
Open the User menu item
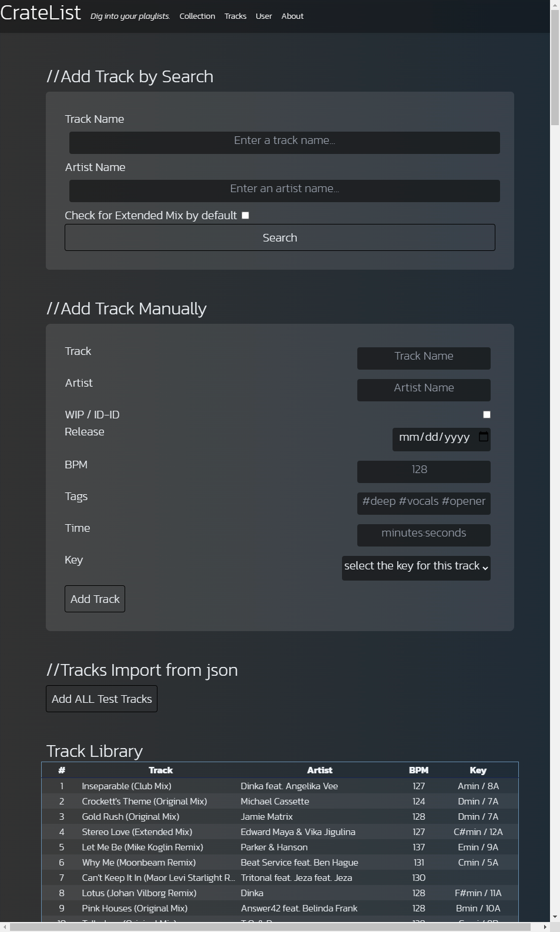point(264,16)
